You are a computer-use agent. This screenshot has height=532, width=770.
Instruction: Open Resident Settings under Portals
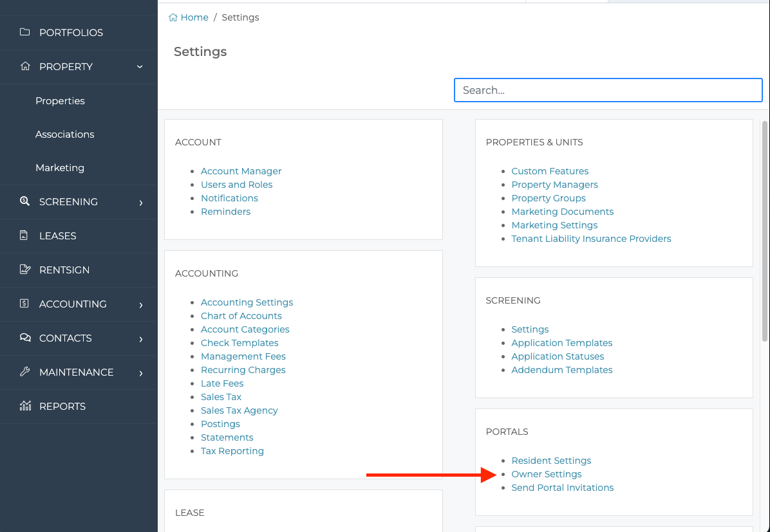pos(551,461)
